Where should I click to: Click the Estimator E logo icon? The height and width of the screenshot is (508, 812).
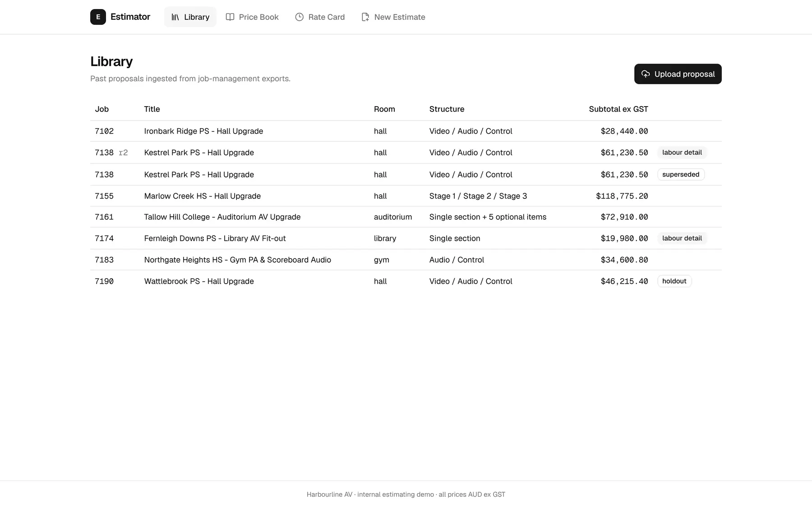(98, 17)
